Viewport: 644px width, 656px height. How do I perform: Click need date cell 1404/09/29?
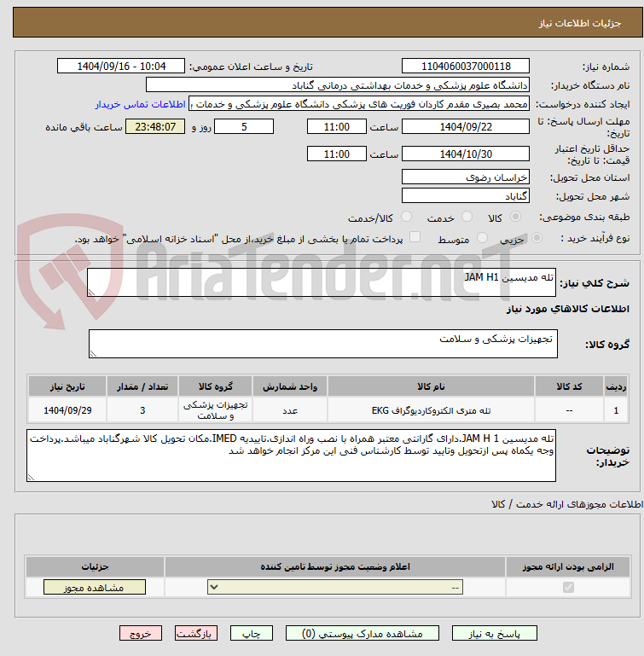pos(67,410)
